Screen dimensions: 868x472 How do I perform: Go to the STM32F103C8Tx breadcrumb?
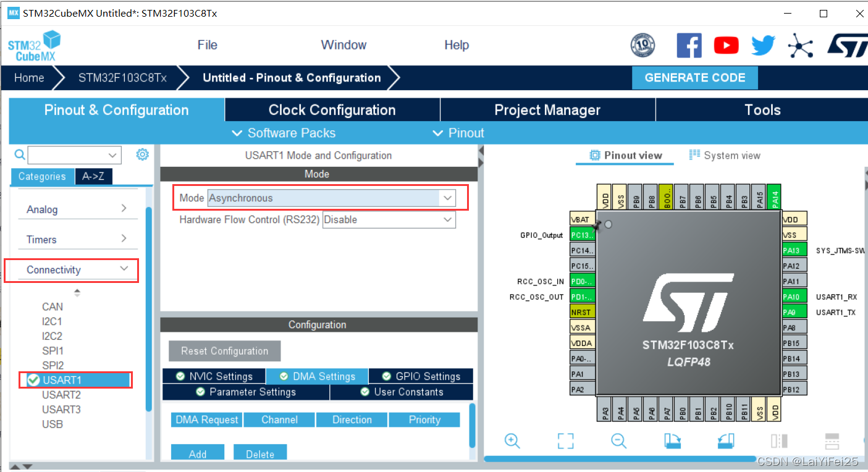coord(122,78)
